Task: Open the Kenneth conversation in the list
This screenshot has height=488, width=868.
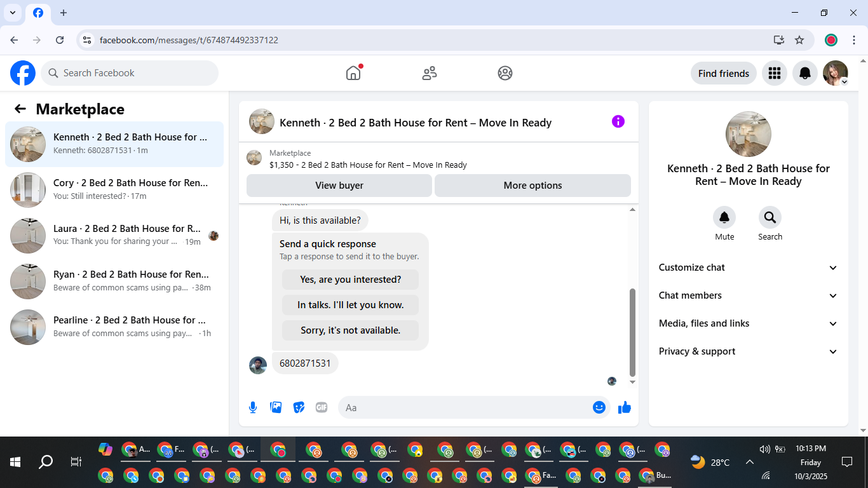Action: 114,144
